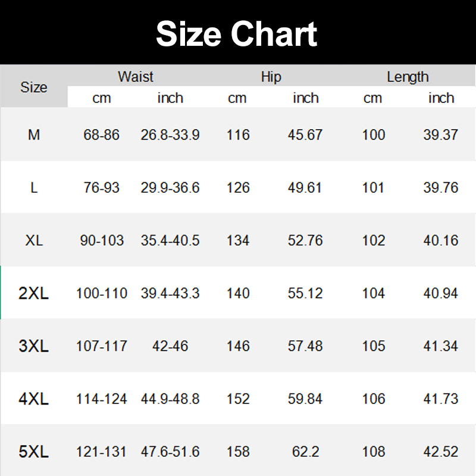Screen dimensions: 476x476
Task: Select the L size row label
Action: tap(34, 188)
